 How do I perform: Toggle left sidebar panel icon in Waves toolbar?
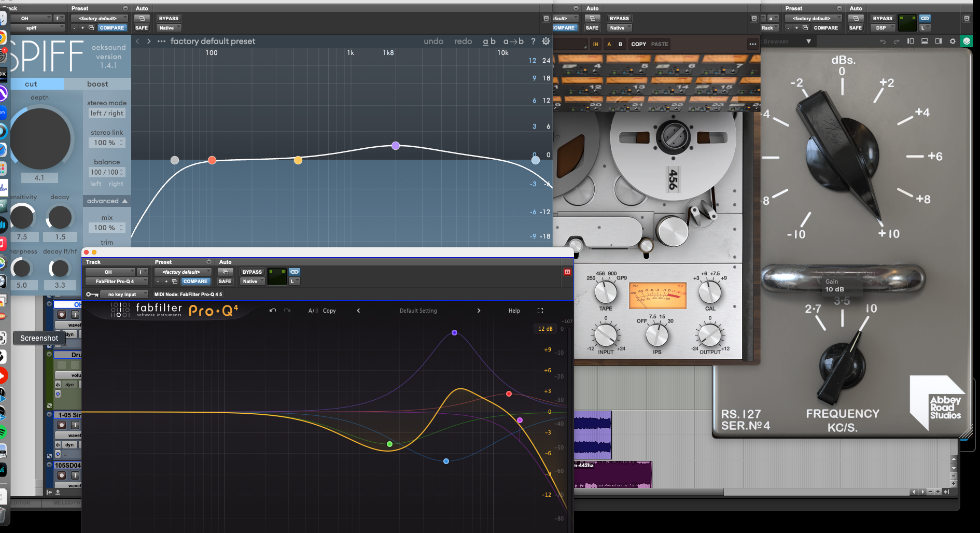pyautogui.click(x=911, y=41)
